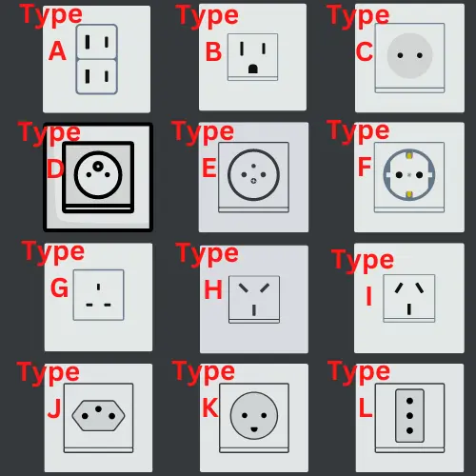476x476 pixels.
Task: Click the red letter L label
Action: click(366, 407)
